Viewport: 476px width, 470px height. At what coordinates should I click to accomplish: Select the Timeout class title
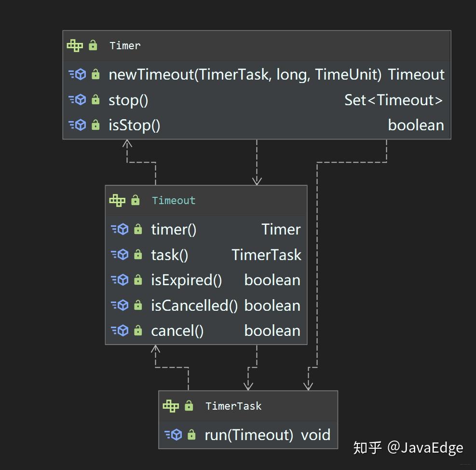pos(174,201)
